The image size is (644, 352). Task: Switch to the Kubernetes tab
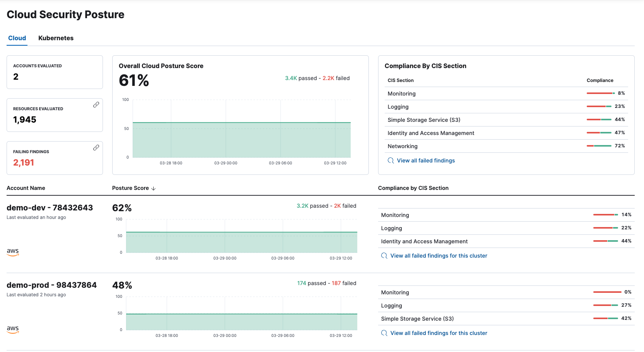coord(56,38)
